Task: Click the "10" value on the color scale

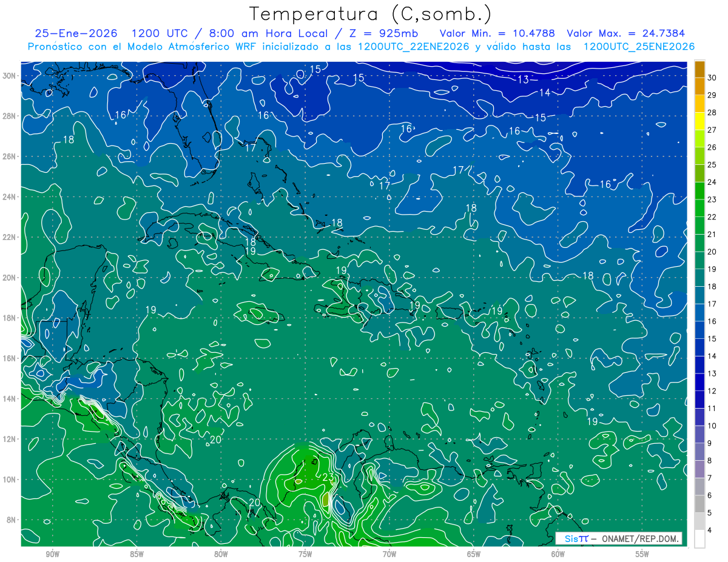Action: 712,426
